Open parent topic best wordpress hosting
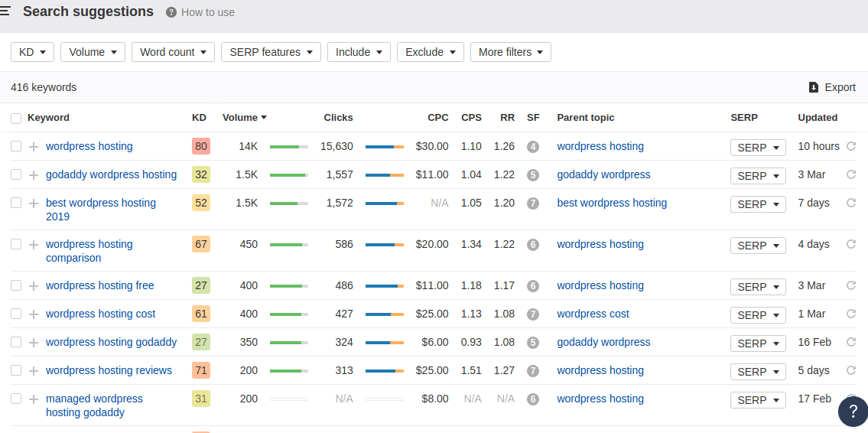868x433 pixels. [x=612, y=203]
